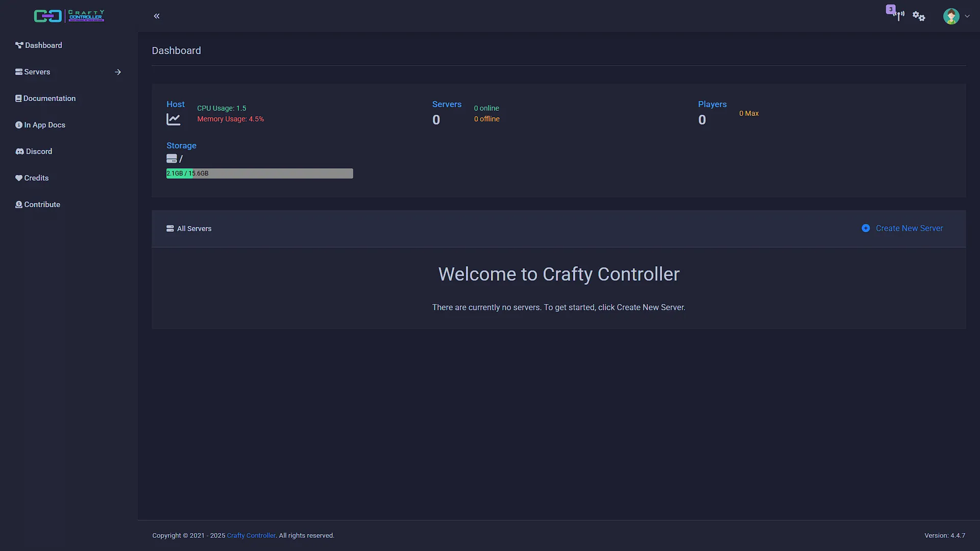Click the plus icon beside Create New Server
The height and width of the screenshot is (551, 980).
pos(866,228)
